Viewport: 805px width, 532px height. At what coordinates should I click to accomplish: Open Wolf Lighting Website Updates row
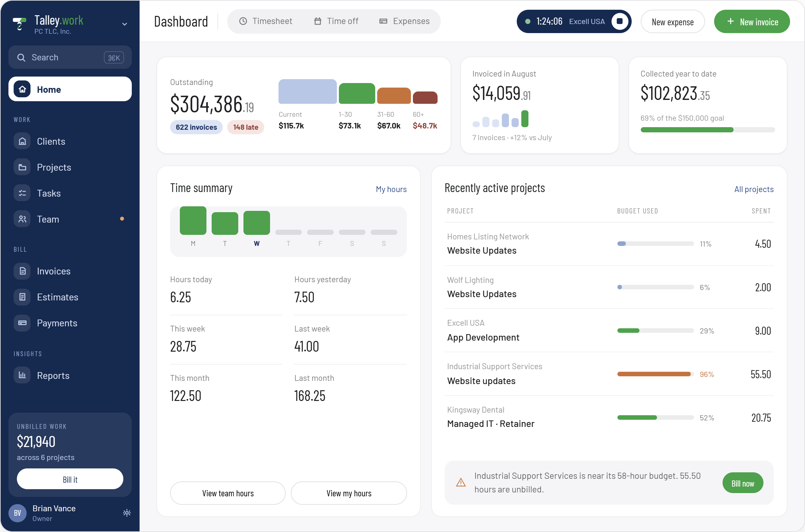click(609, 287)
